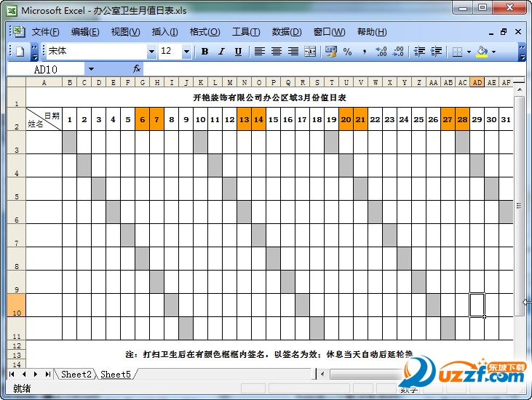Click the New document icon

[20, 52]
